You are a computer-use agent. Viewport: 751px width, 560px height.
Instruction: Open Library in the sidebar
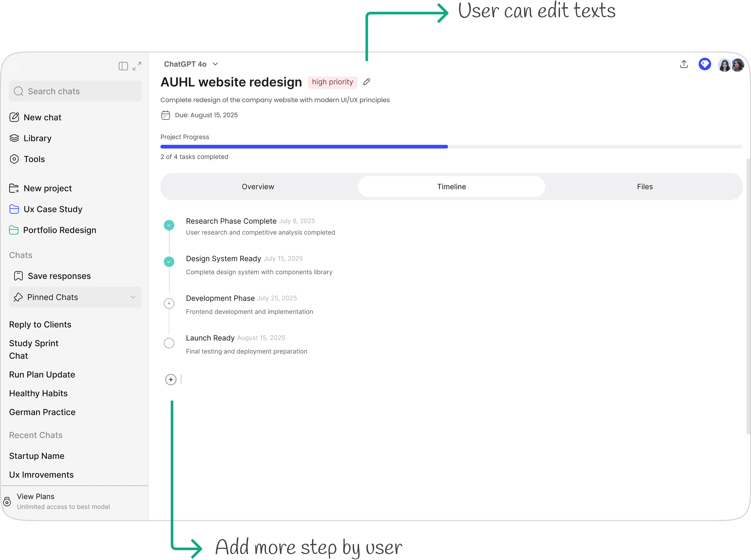tap(37, 138)
